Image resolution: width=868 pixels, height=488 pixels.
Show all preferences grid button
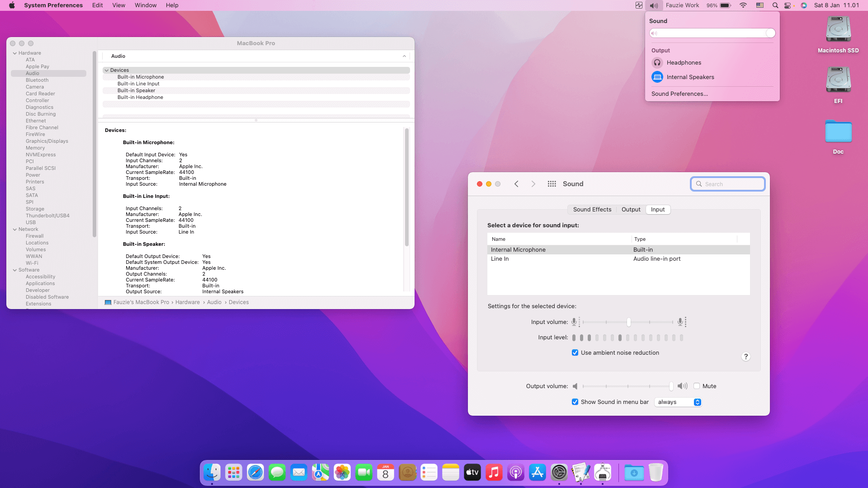(552, 184)
